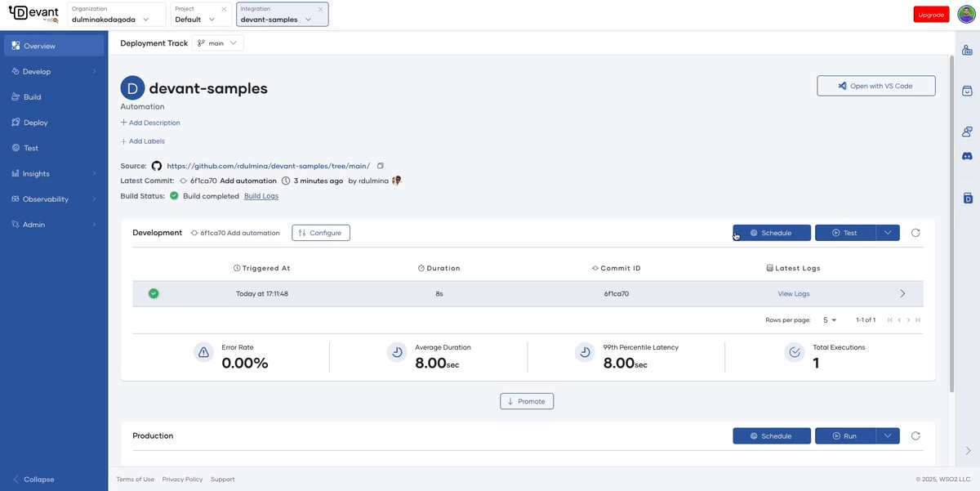Open Support footer link
This screenshot has height=491, width=980.
[x=223, y=480]
